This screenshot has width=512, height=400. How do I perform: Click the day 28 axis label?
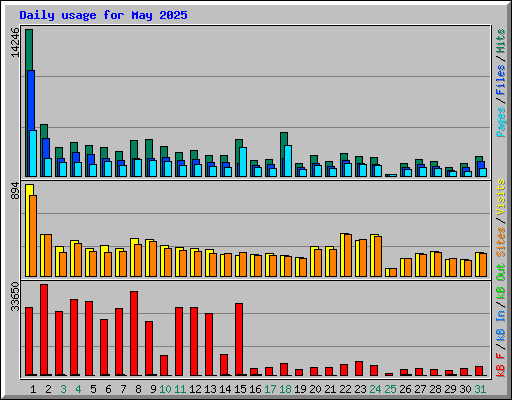[435, 389]
